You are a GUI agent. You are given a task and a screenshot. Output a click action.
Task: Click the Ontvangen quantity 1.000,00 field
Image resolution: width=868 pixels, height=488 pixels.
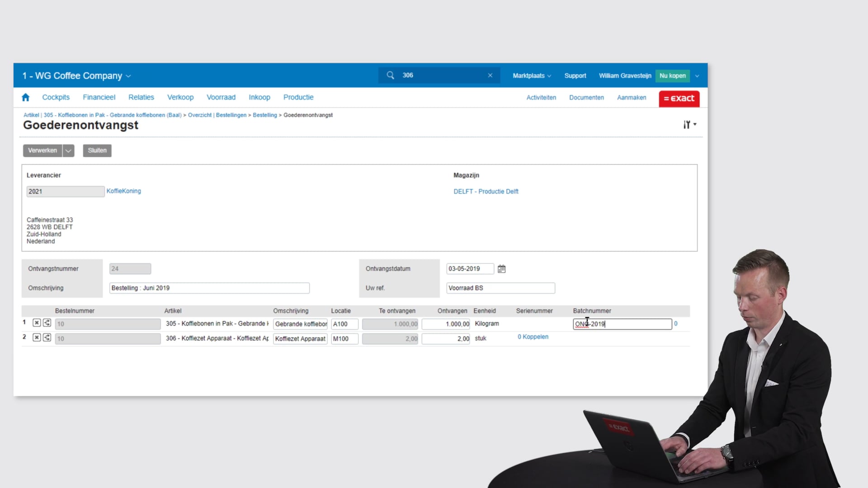(446, 324)
